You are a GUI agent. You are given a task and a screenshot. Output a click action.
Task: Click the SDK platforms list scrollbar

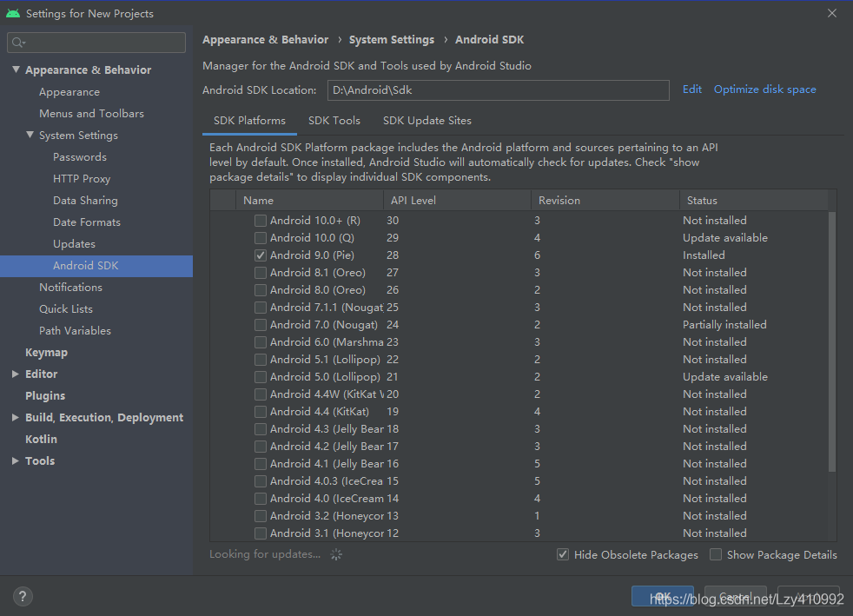832,341
